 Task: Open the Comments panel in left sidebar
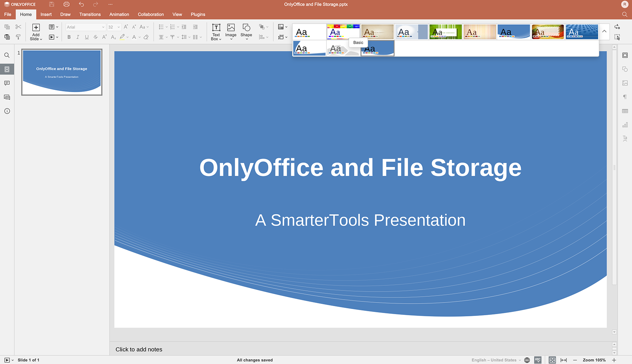click(x=7, y=83)
